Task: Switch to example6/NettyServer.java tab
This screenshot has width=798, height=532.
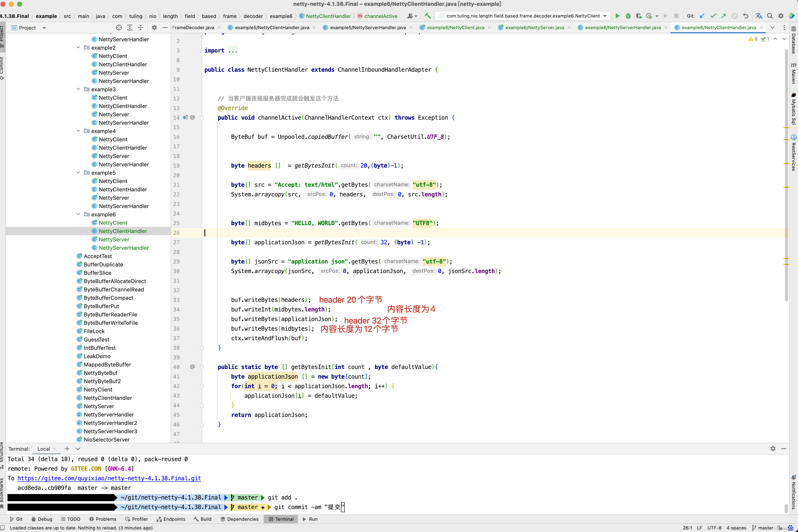Action: 535,28
